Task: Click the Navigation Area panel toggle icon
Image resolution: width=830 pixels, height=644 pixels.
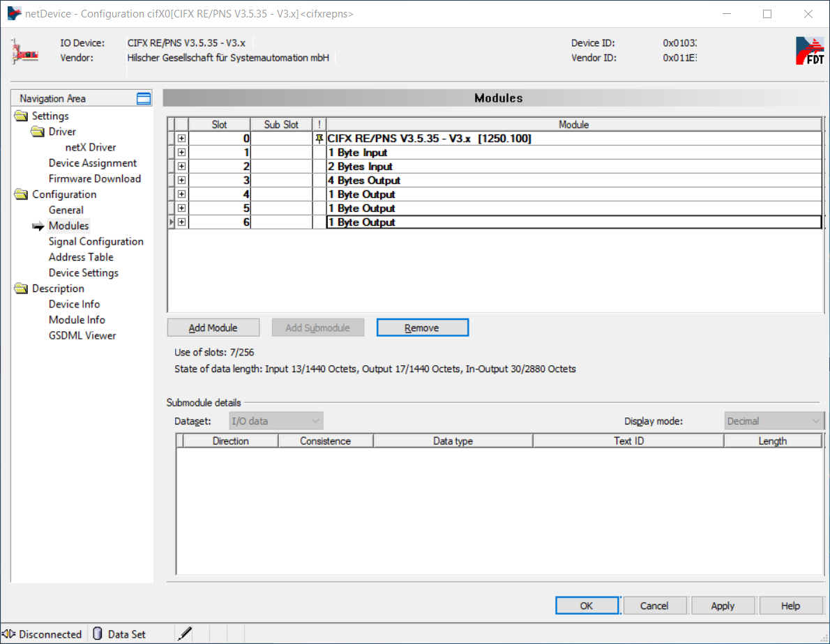Action: point(144,99)
